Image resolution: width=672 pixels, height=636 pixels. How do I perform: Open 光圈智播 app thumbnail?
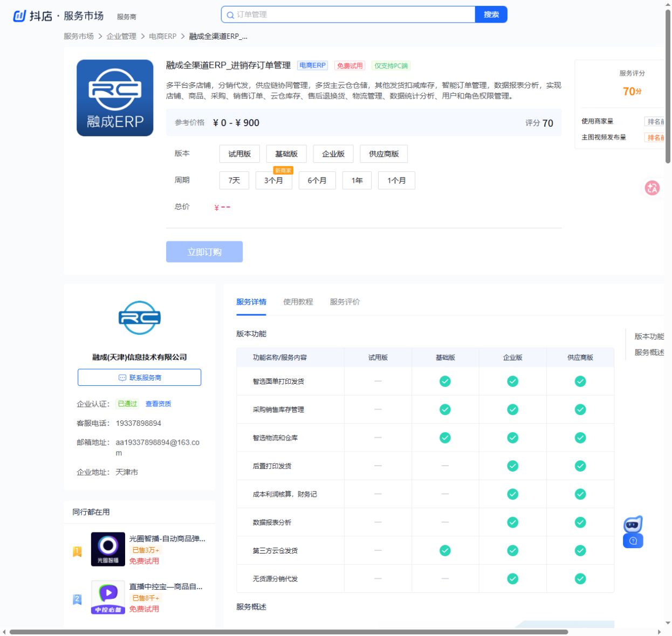pos(108,549)
